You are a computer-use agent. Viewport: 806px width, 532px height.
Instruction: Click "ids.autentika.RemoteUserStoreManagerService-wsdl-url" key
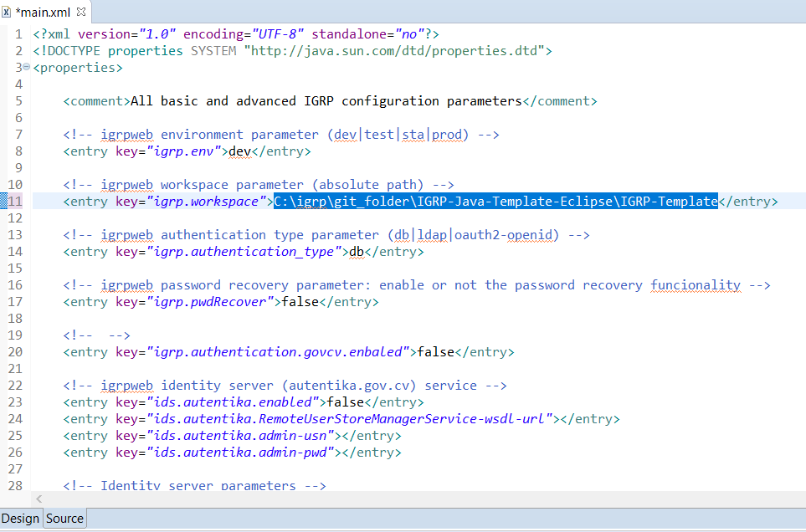click(x=350, y=418)
